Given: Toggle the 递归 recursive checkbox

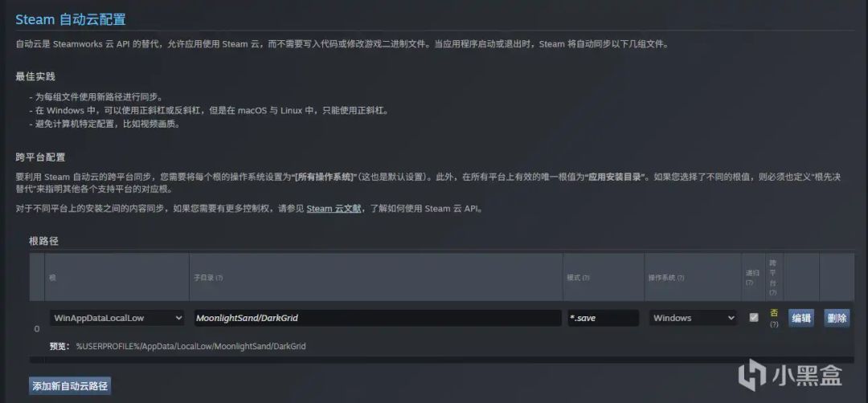Looking at the screenshot, I should pyautogui.click(x=753, y=317).
